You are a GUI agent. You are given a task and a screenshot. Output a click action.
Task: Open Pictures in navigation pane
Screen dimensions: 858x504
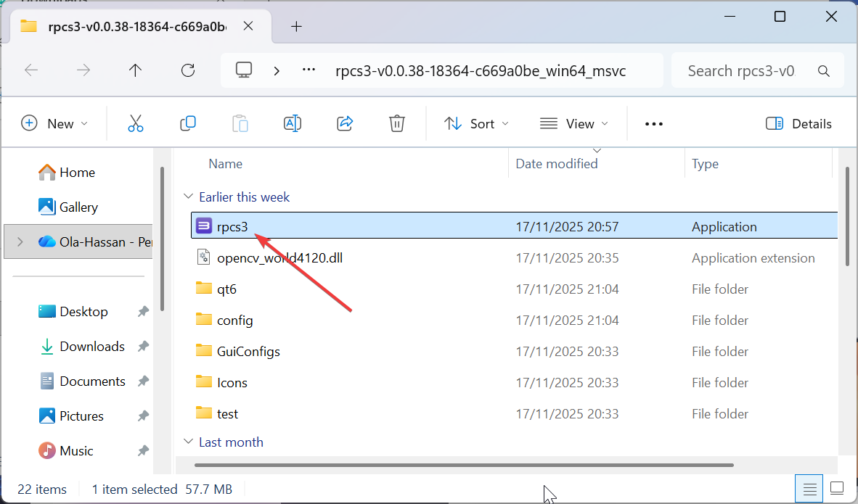point(70,416)
